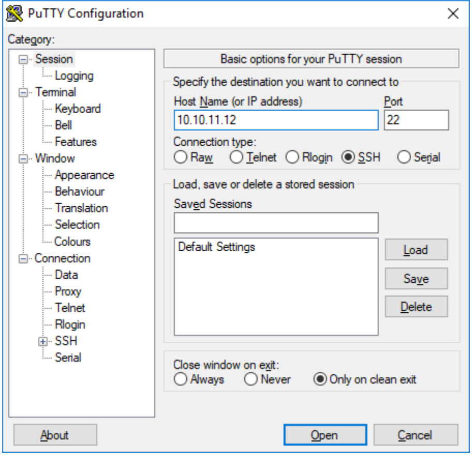Collapse the Window category node

[23, 159]
